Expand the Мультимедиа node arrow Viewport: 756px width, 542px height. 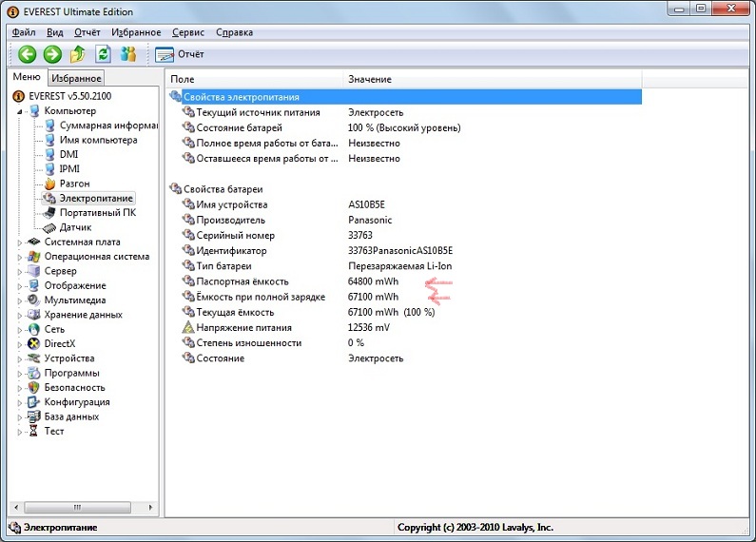[x=20, y=300]
